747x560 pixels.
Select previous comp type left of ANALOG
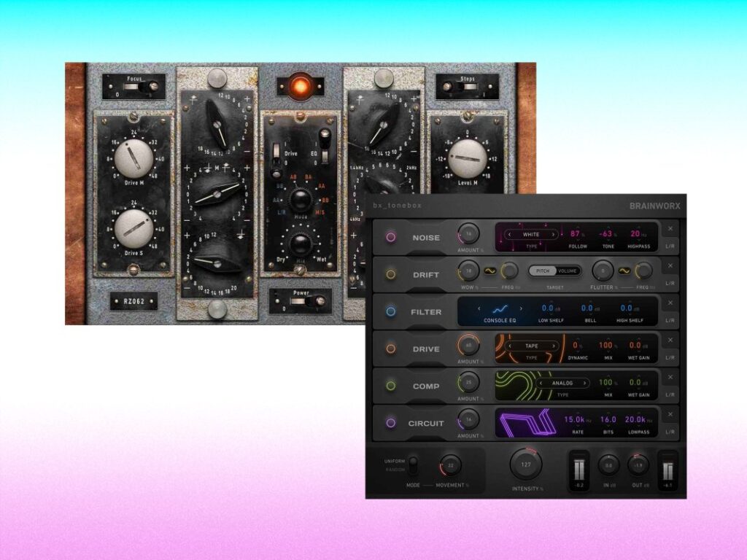click(541, 384)
